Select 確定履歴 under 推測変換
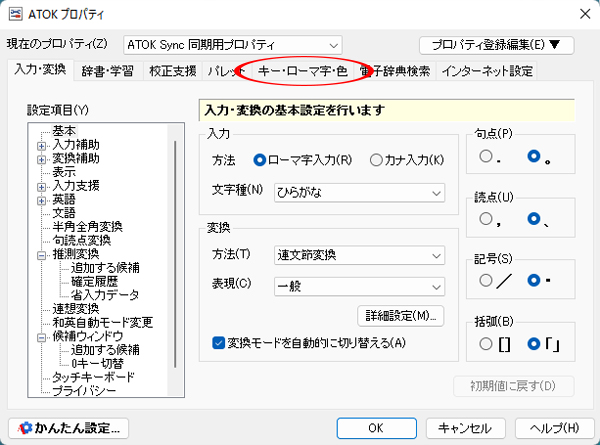 (94, 282)
